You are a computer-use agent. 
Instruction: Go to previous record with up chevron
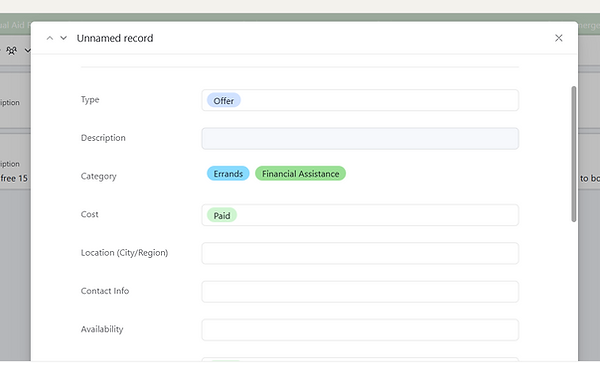click(x=50, y=38)
